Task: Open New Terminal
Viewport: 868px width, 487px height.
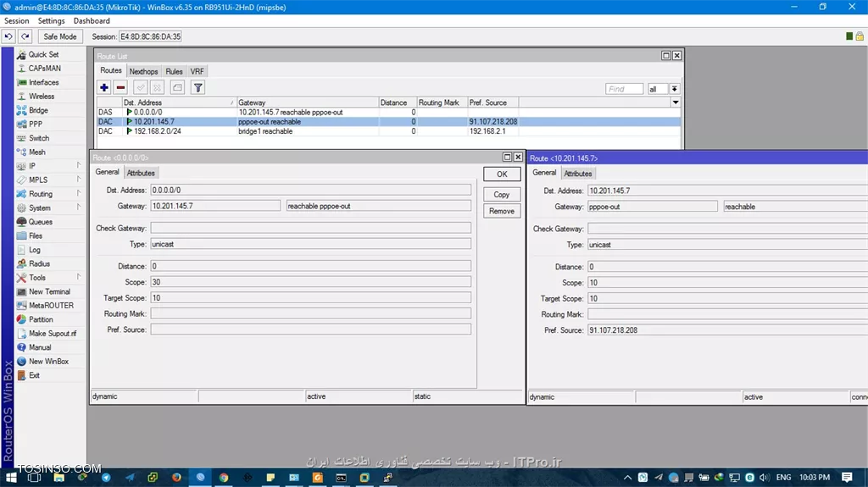Action: (x=49, y=291)
